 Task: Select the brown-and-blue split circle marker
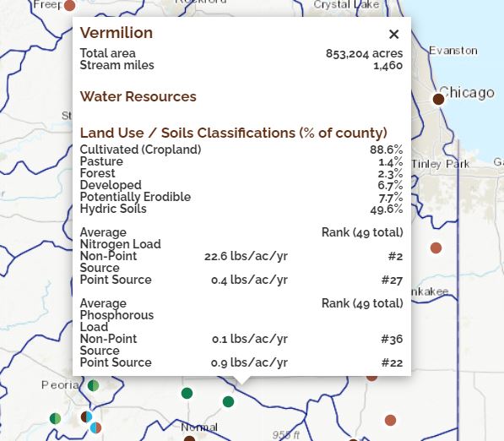click(86, 416)
